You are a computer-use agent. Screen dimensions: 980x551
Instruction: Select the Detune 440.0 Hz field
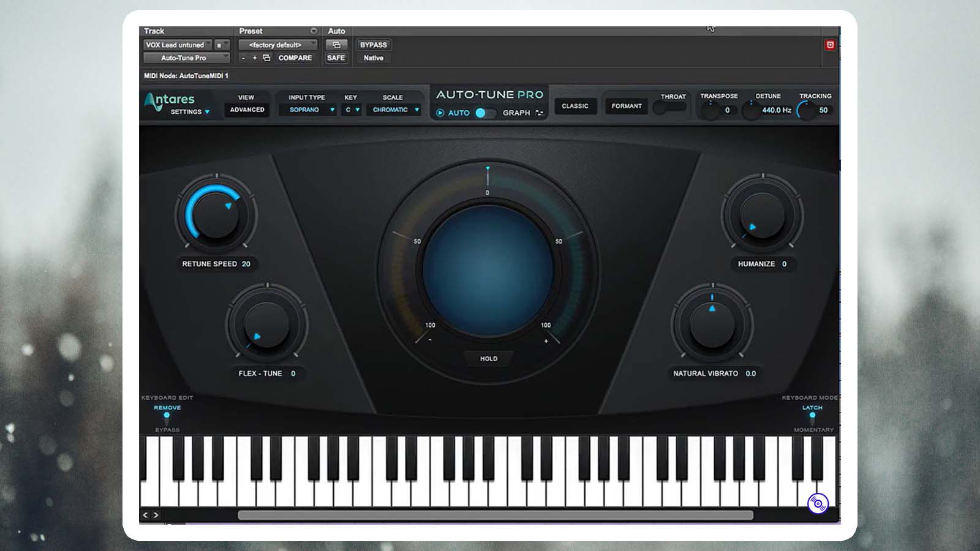[x=777, y=110]
